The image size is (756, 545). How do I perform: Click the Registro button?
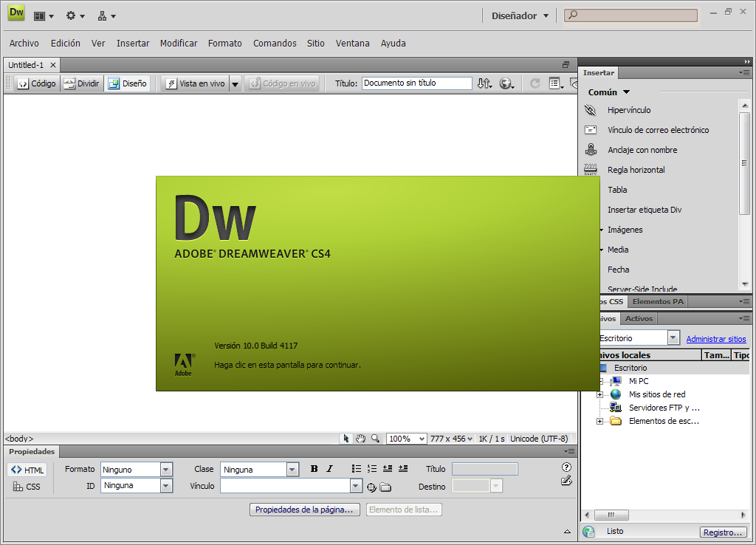(723, 532)
